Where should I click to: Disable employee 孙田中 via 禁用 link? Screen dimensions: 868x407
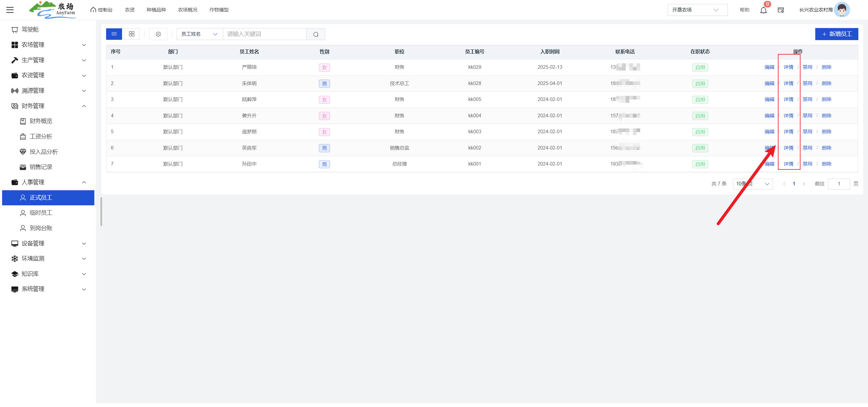coord(807,164)
